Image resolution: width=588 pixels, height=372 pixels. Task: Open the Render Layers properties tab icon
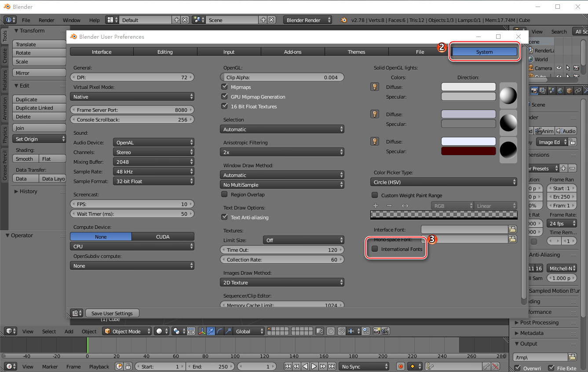coord(543,91)
